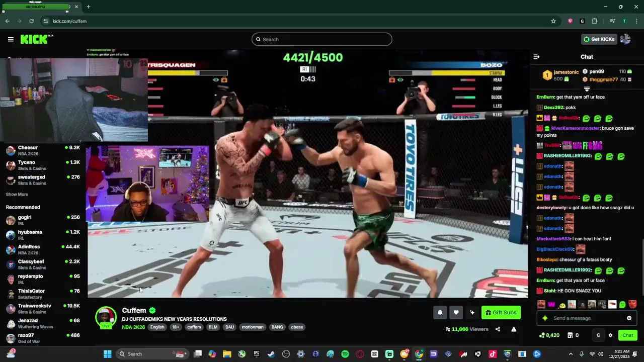This screenshot has width=644, height=362.
Task: Go back in browser history
Action: (7, 21)
